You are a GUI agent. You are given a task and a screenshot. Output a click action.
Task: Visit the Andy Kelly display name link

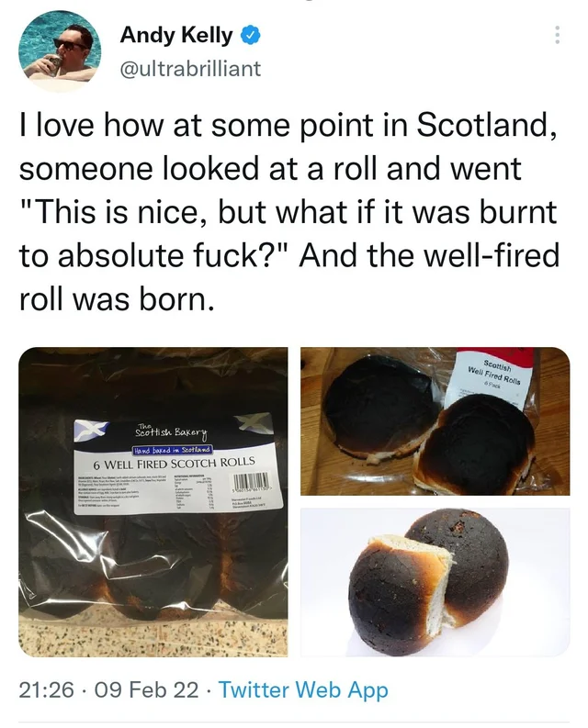(x=176, y=35)
